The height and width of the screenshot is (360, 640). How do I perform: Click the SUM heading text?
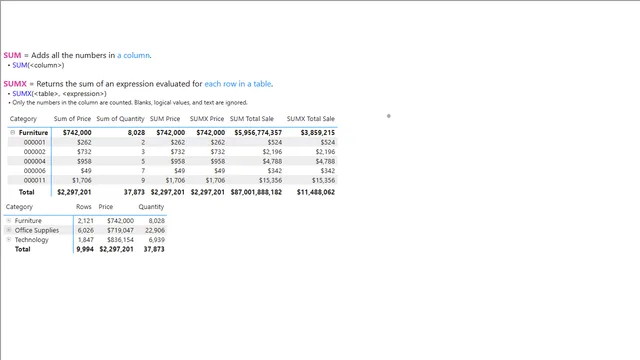[12, 55]
